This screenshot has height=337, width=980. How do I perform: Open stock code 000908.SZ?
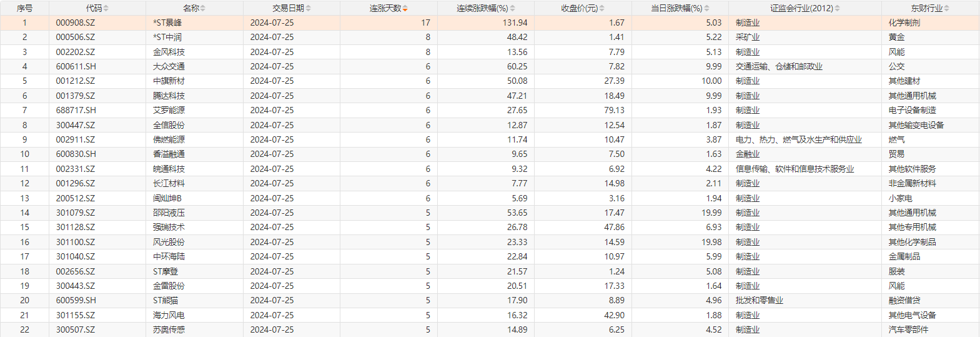[x=76, y=23]
